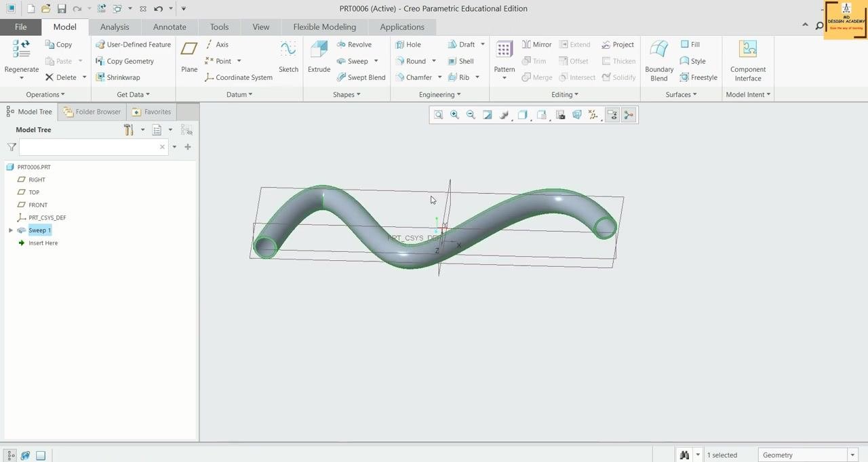Click the Regenerate icon in the ribbon
The image size is (868, 462).
[x=21, y=49]
